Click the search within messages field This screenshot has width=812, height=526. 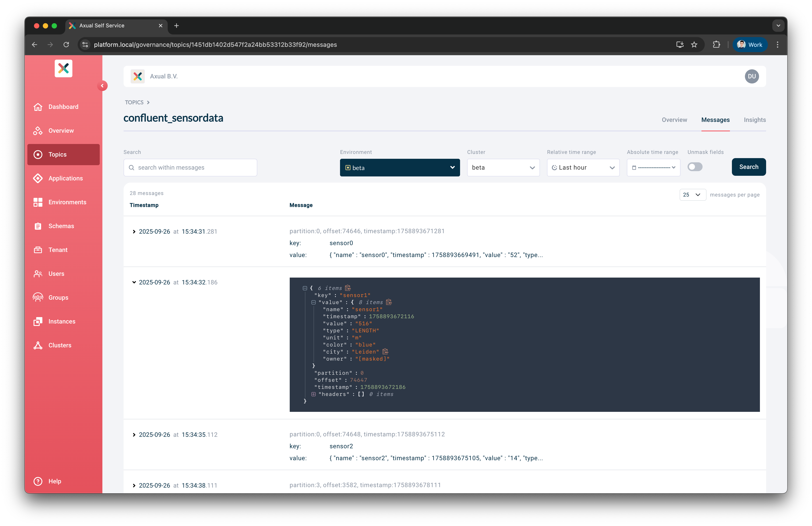[x=190, y=167]
